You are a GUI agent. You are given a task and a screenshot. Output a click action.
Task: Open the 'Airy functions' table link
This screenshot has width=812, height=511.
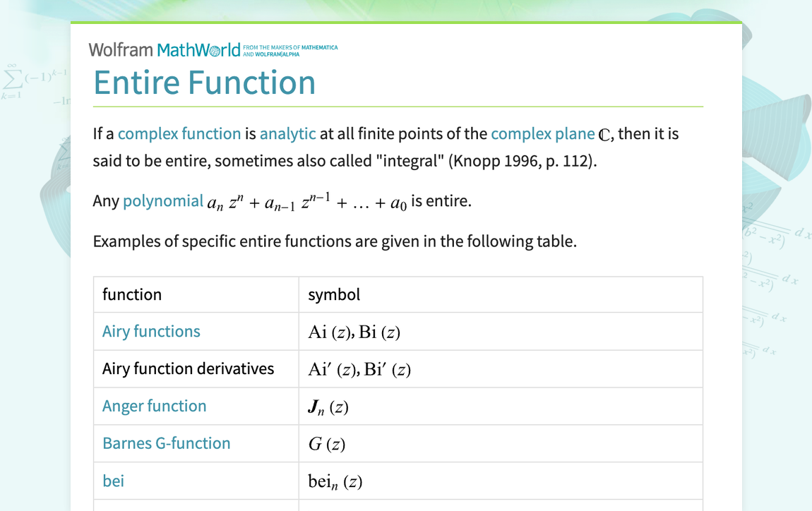pyautogui.click(x=151, y=331)
